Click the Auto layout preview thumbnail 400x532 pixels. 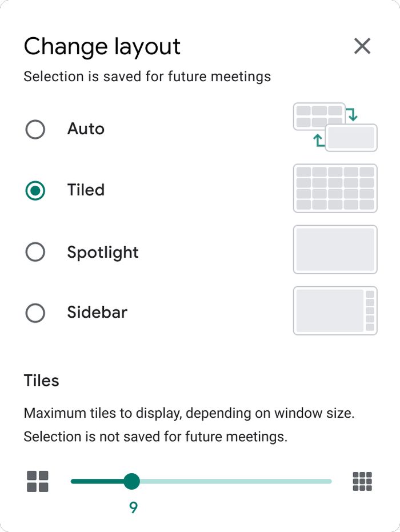[x=335, y=127]
